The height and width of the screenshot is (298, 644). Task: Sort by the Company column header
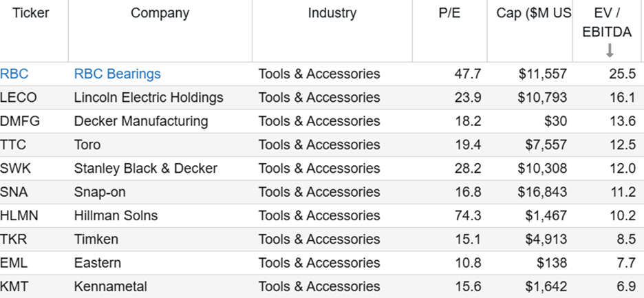[160, 13]
